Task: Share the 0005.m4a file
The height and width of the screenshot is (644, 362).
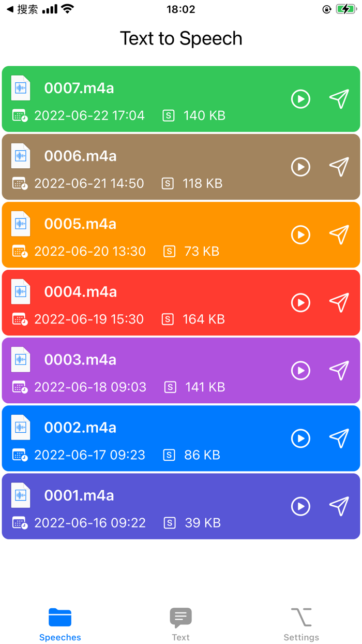Action: pos(339,235)
